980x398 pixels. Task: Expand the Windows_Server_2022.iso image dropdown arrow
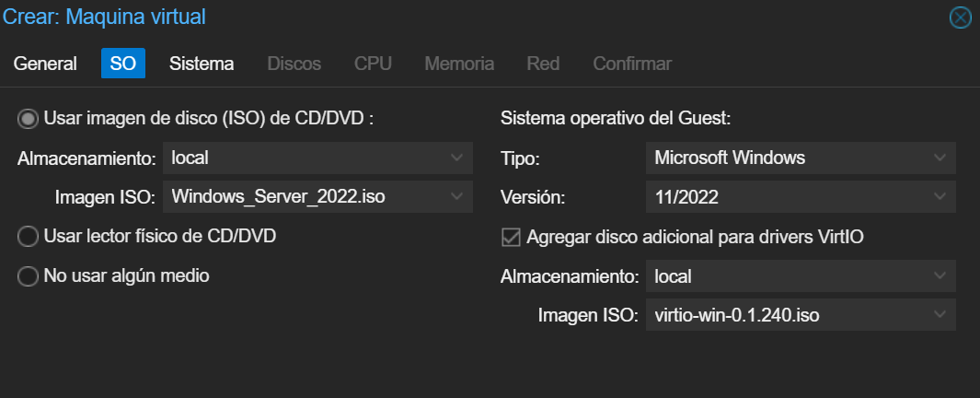[457, 196]
